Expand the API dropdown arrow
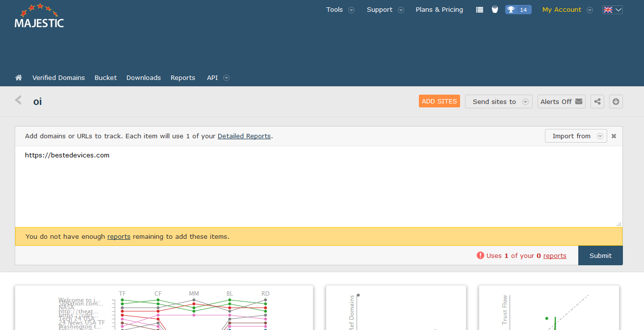Screen dimensions: 644x330 pyautogui.click(x=226, y=77)
